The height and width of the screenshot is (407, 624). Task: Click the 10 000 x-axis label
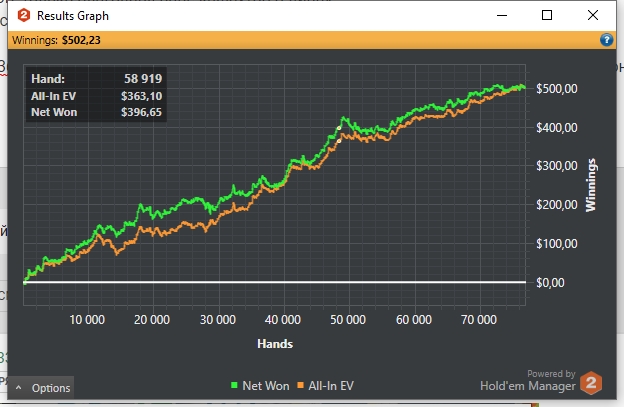(87, 319)
